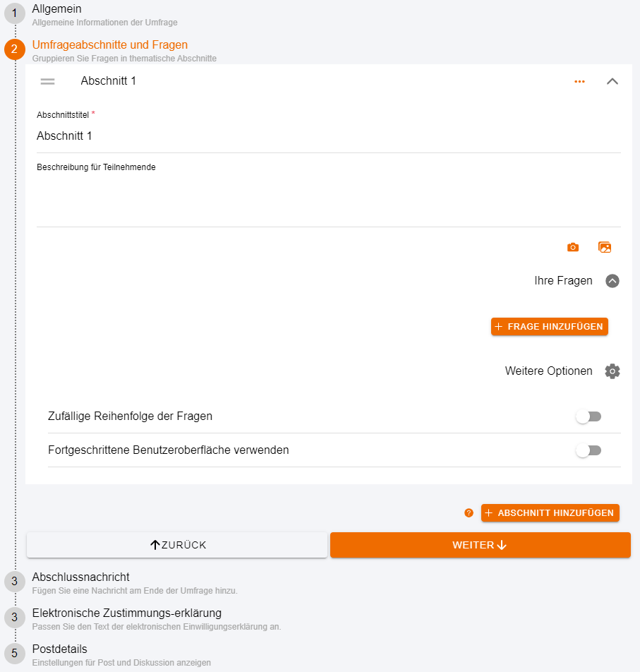Click the step 1 circle for Allgemein
The width and height of the screenshot is (640, 672).
(x=14, y=13)
